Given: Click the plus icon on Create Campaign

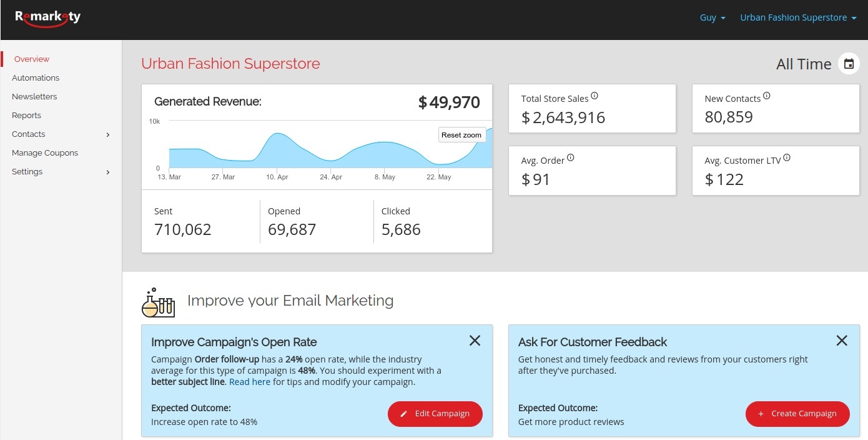Looking at the screenshot, I should pyautogui.click(x=761, y=413).
